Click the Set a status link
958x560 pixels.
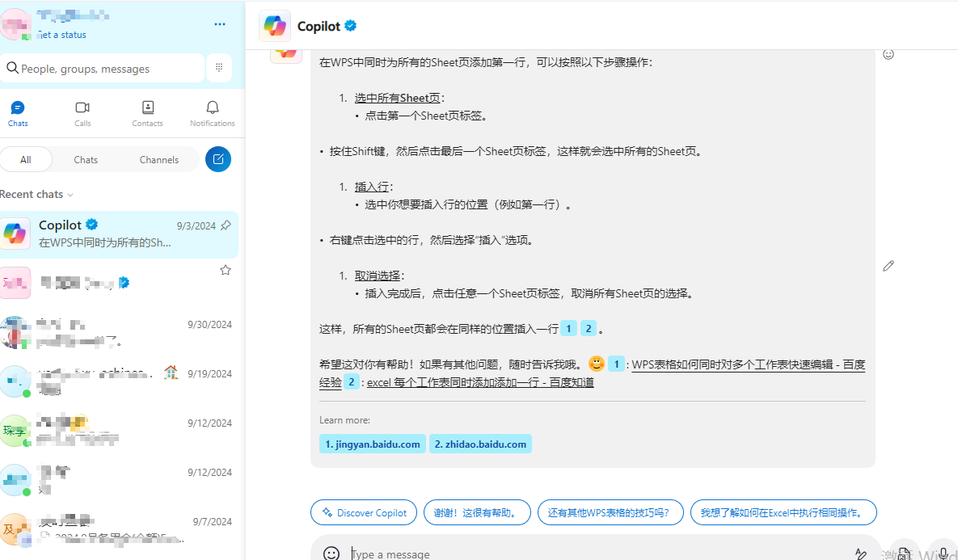(x=61, y=35)
